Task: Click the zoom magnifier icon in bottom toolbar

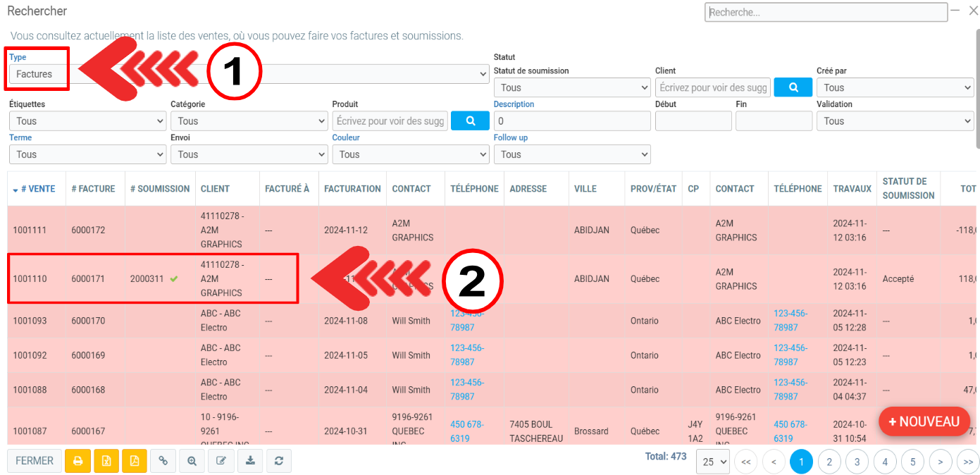Action: click(x=192, y=461)
